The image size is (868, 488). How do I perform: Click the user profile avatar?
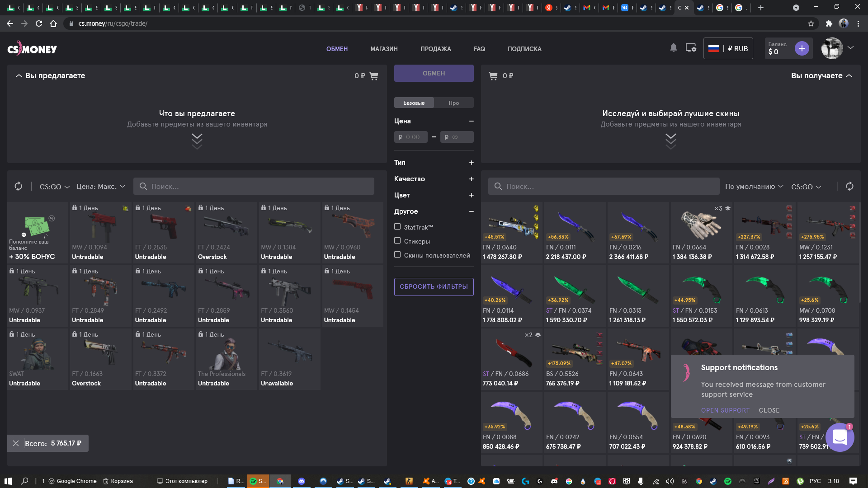832,48
